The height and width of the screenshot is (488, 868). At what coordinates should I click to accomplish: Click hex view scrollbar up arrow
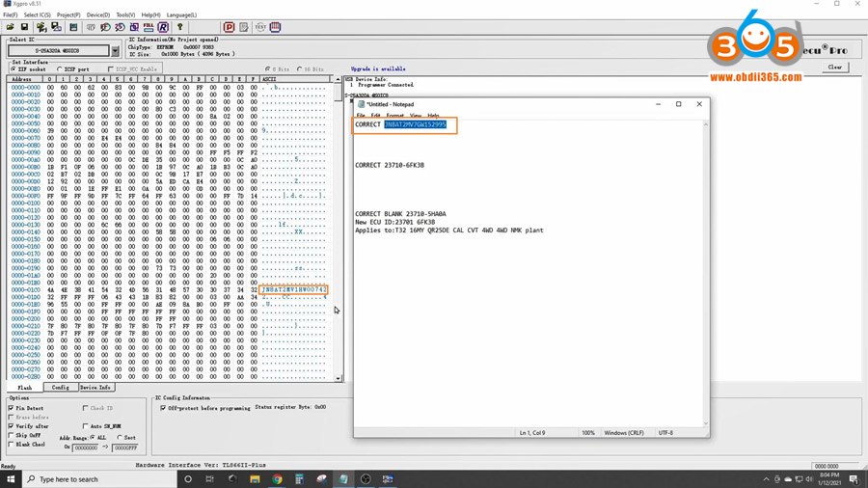tap(339, 80)
